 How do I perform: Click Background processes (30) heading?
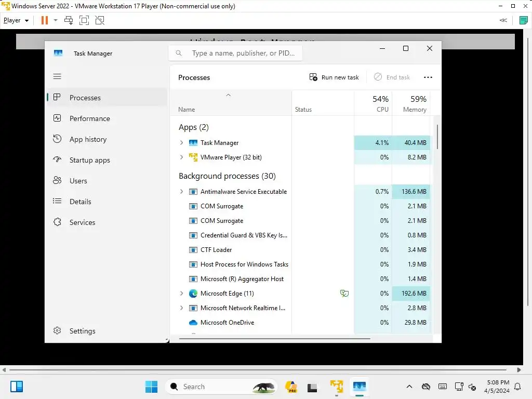[227, 176]
